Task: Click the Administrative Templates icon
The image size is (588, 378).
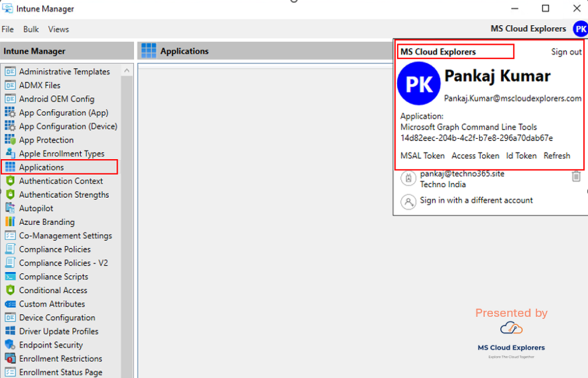Action: point(10,71)
